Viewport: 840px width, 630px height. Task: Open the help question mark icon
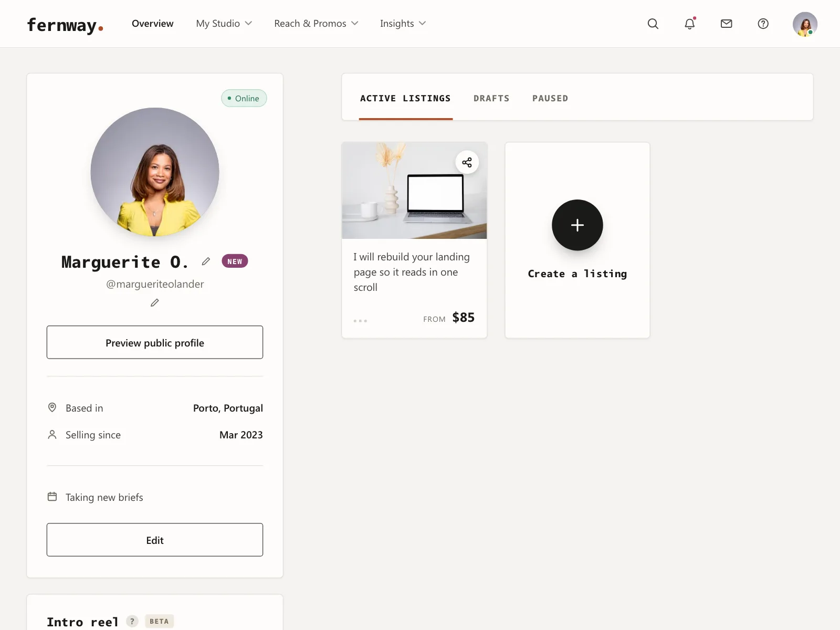tap(763, 24)
